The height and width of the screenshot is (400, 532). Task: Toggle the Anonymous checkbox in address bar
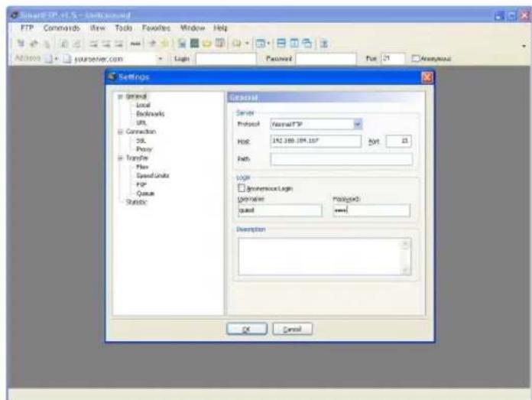pos(416,58)
